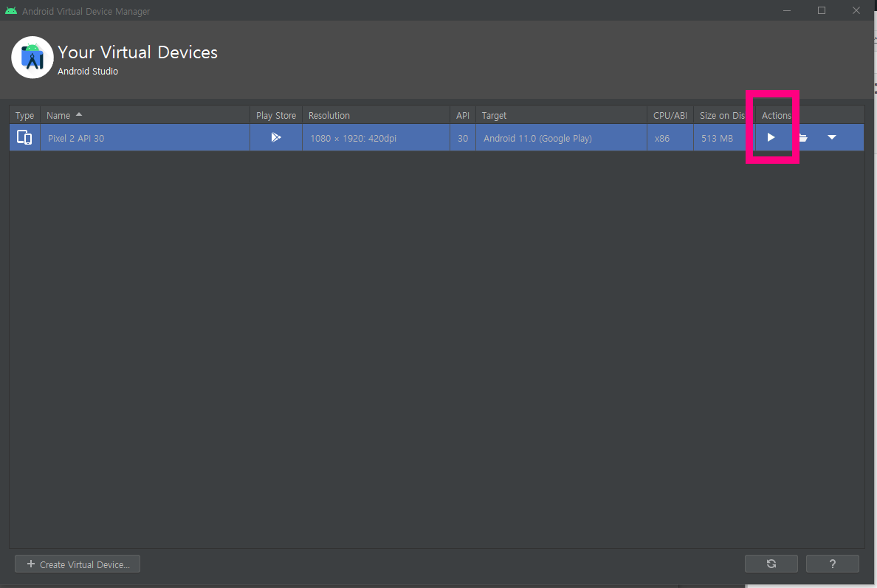
Task: Click the API level 30 cell
Action: [463, 138]
